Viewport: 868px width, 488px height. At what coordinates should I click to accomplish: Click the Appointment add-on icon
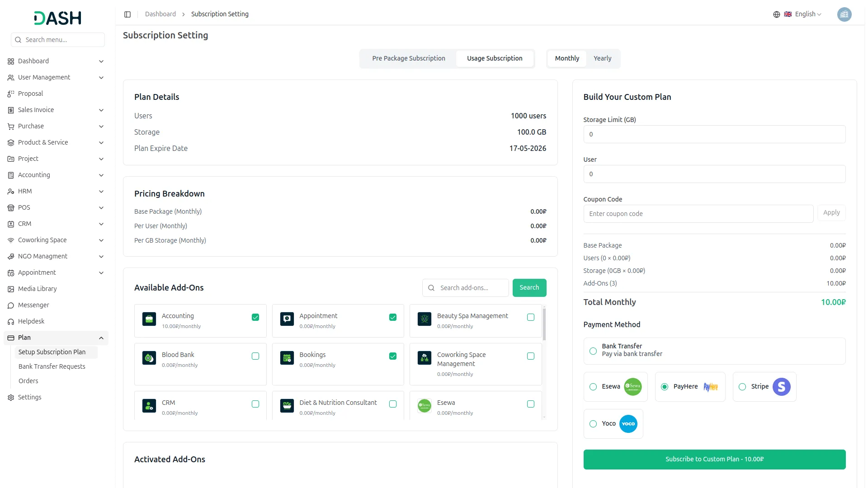(287, 319)
